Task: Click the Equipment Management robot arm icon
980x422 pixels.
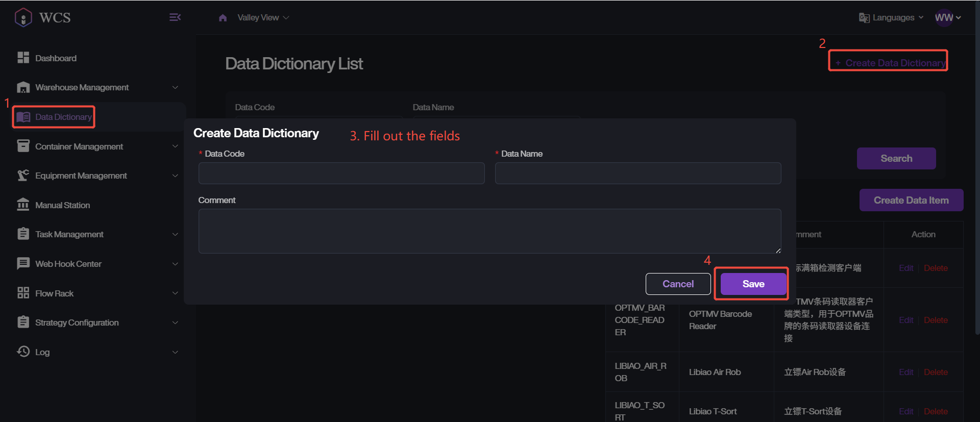Action: tap(23, 176)
